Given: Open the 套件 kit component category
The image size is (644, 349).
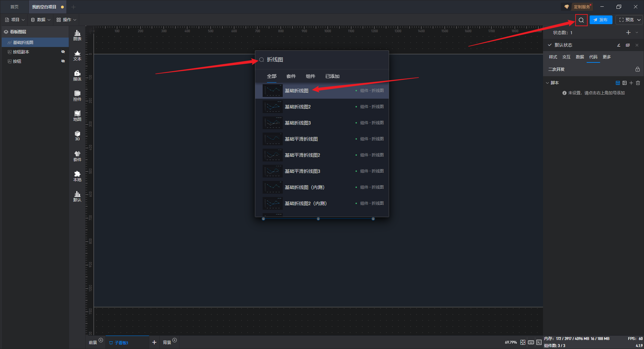Looking at the screenshot, I should tap(77, 156).
